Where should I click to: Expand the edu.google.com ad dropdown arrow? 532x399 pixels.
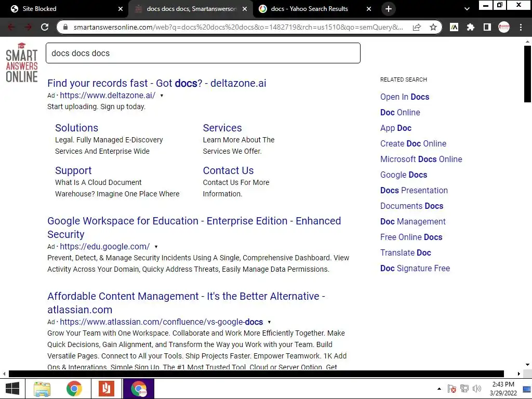click(156, 247)
